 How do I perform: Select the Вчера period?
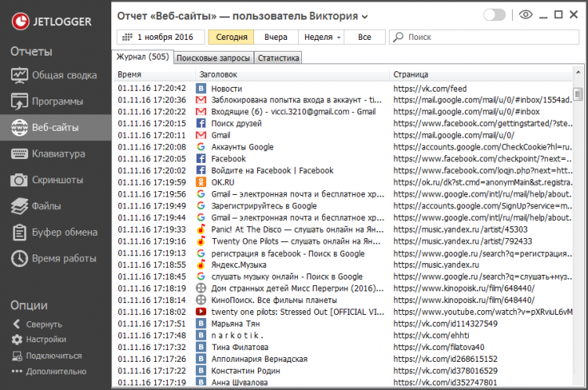(x=276, y=37)
